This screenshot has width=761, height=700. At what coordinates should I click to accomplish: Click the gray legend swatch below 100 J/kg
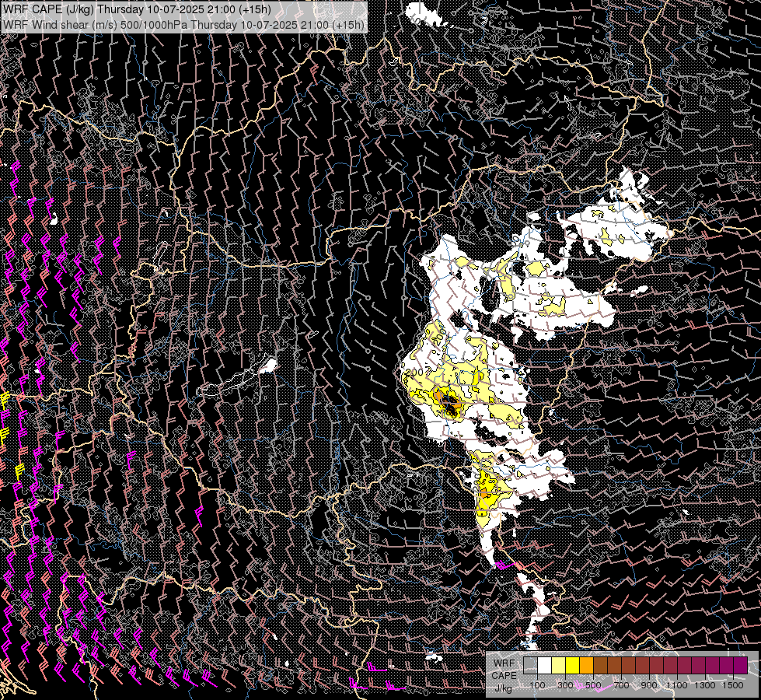[530, 665]
